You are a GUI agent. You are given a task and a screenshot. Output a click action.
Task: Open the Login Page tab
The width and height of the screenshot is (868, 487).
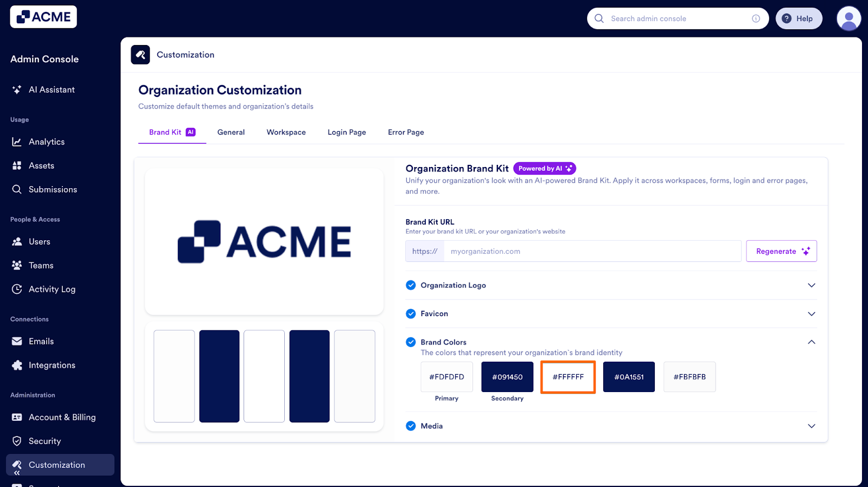pyautogui.click(x=347, y=132)
